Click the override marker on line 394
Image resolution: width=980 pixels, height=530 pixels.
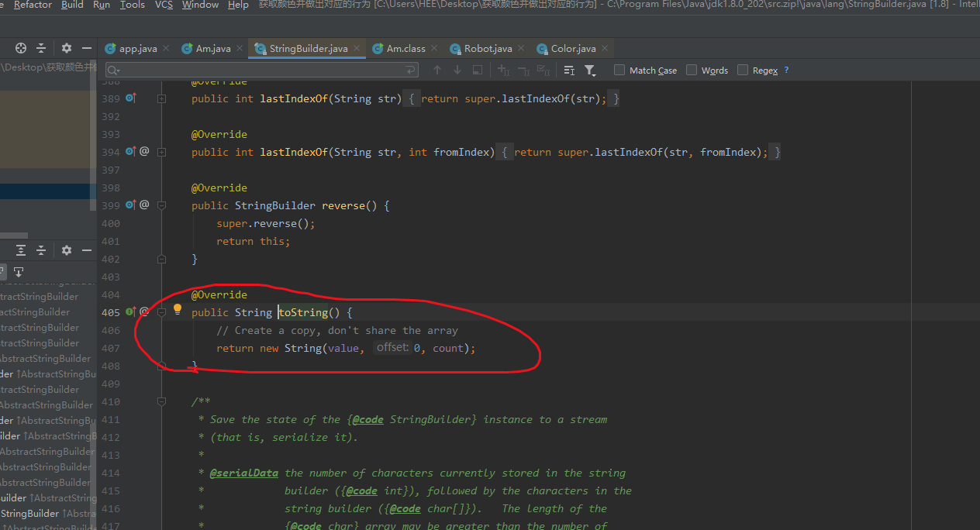(130, 152)
